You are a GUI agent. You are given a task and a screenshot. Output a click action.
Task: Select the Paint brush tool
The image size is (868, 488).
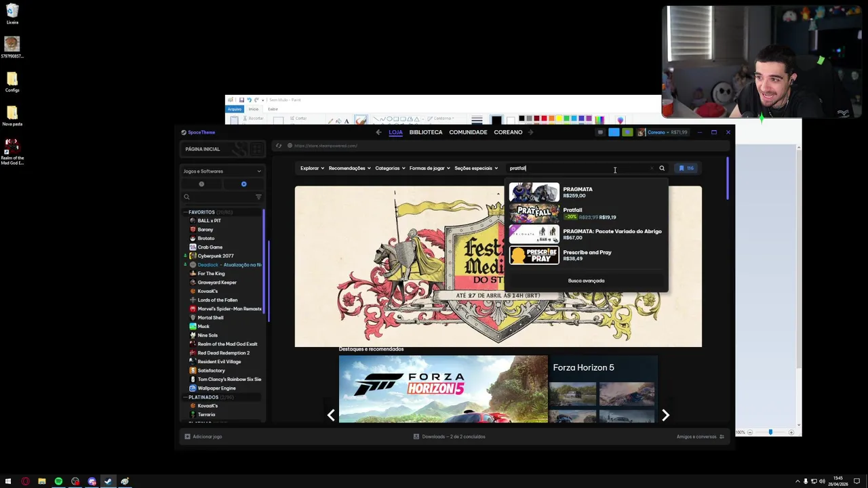click(x=361, y=120)
